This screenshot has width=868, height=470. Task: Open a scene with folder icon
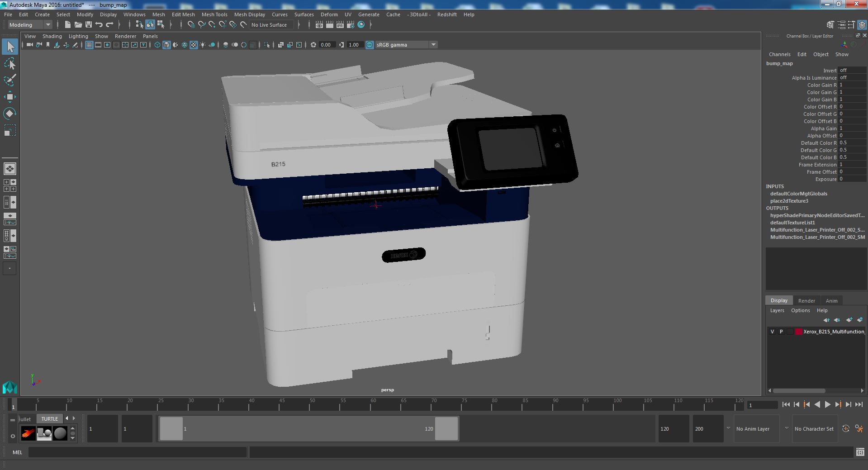coord(78,25)
